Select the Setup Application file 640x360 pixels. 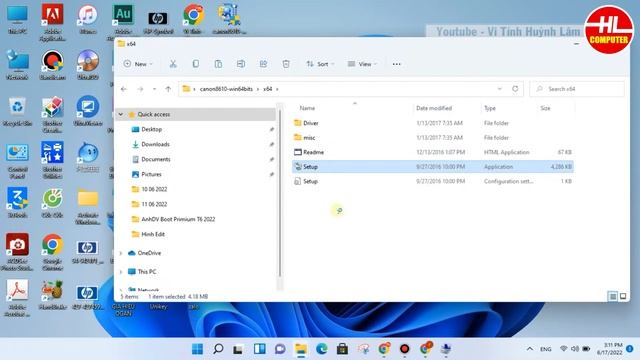[x=433, y=167]
